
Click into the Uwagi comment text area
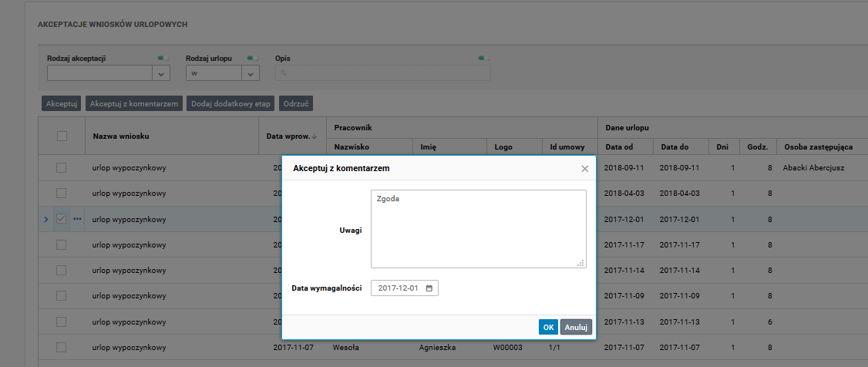pyautogui.click(x=478, y=229)
